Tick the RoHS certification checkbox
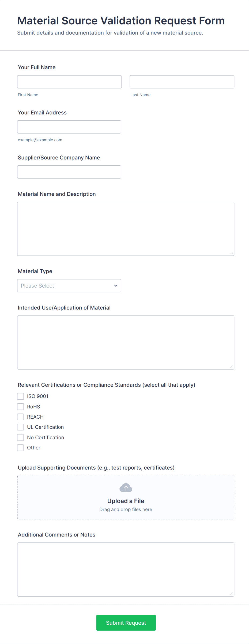 pos(21,407)
